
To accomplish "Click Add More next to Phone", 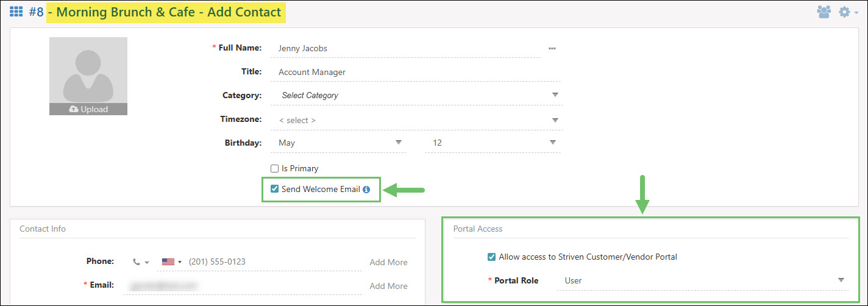I will coord(388,262).
